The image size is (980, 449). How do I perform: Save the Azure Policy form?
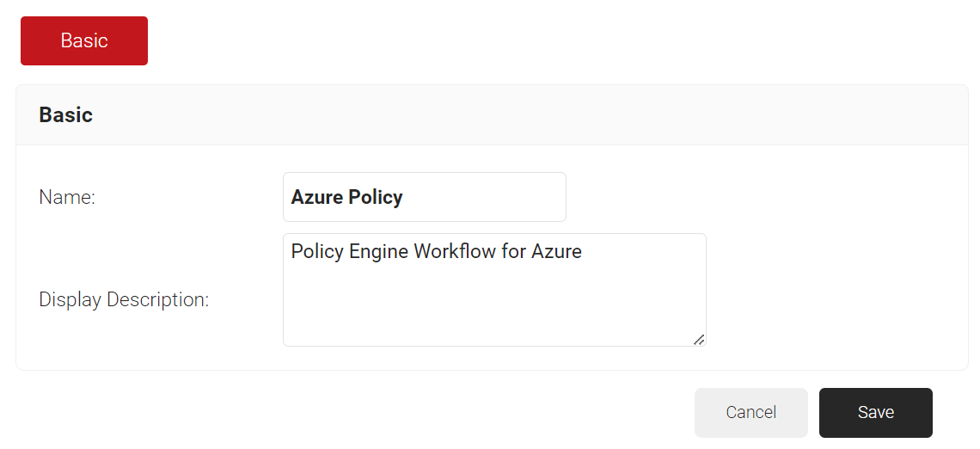coord(875,413)
